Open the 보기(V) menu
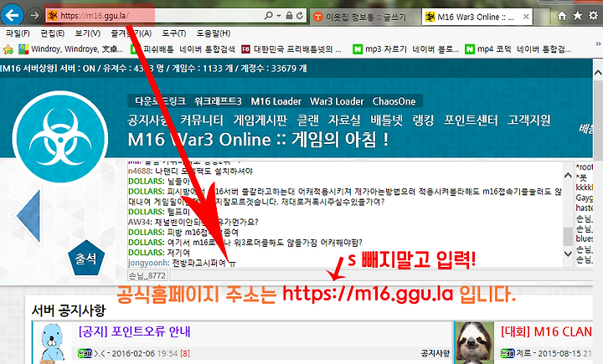This screenshot has width=603, height=364. click(x=88, y=33)
